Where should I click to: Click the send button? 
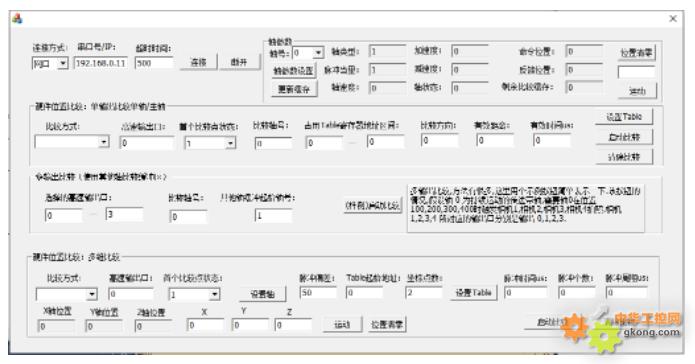tap(637, 91)
